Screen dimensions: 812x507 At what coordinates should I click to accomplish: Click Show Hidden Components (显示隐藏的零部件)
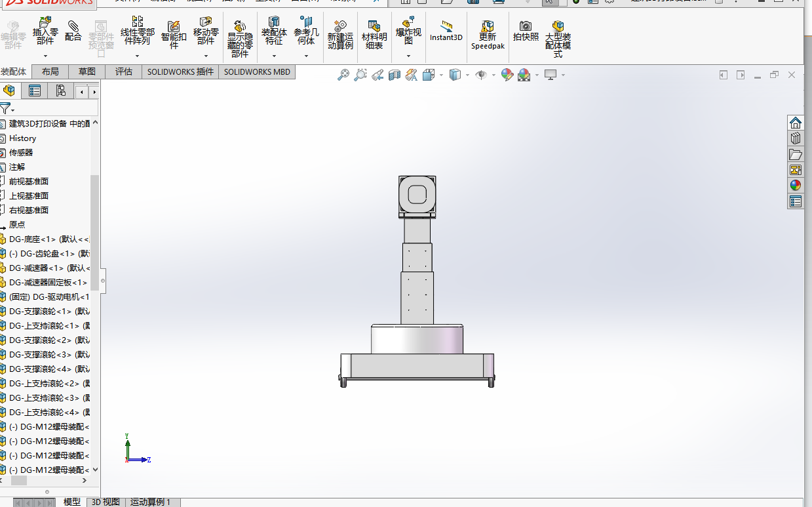pos(240,39)
